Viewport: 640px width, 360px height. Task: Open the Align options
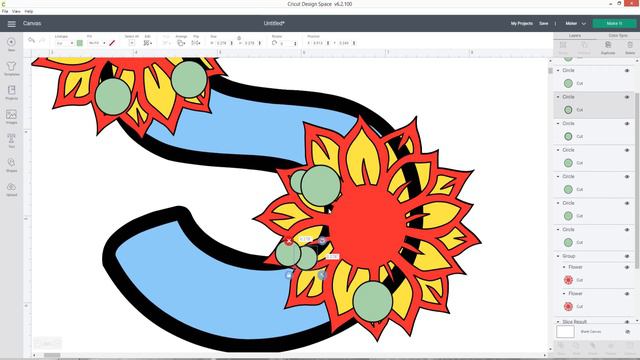[167, 43]
